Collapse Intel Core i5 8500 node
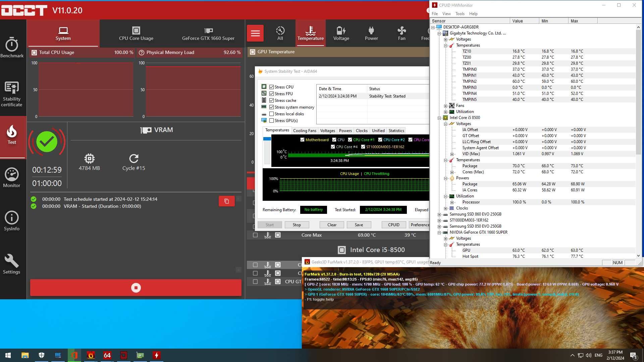This screenshot has width=644, height=362. pos(439,118)
